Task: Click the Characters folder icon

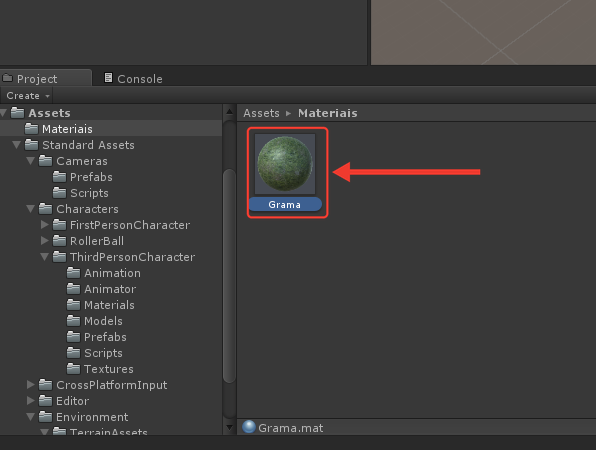Action: point(46,208)
